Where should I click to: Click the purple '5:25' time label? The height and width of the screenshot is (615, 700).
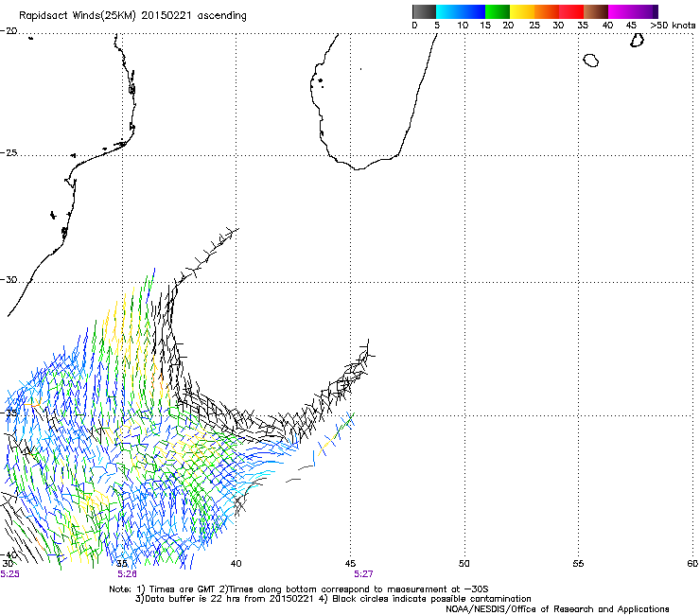tap(9, 574)
